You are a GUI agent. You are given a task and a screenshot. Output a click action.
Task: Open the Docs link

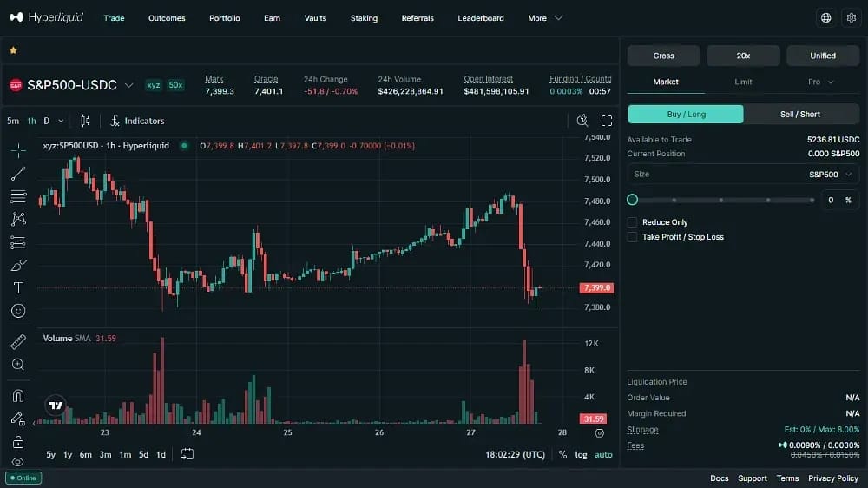pyautogui.click(x=719, y=478)
